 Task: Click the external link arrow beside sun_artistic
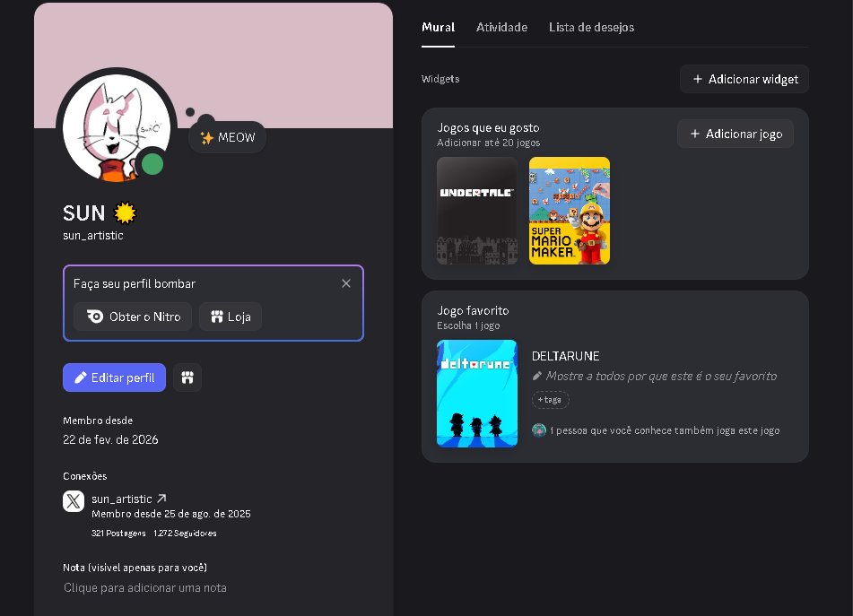[161, 498]
